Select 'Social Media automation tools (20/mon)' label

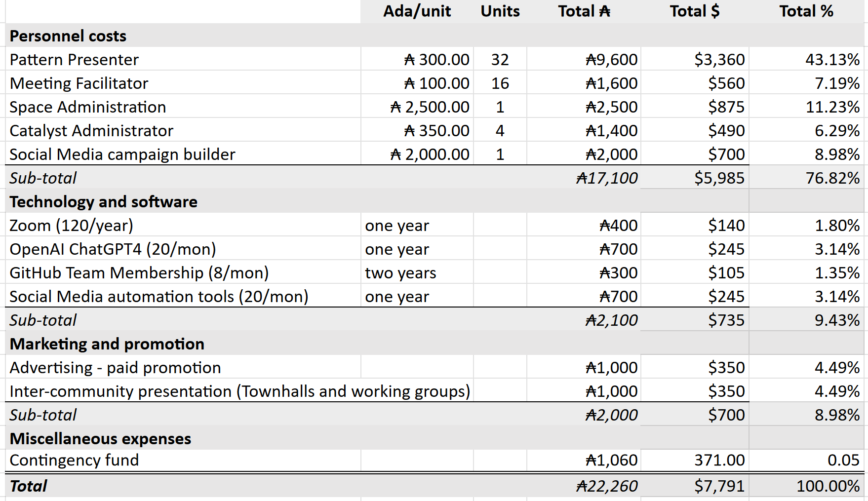159,296
